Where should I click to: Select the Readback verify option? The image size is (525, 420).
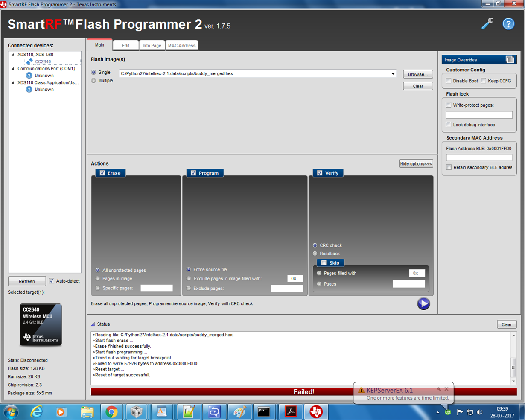point(315,254)
